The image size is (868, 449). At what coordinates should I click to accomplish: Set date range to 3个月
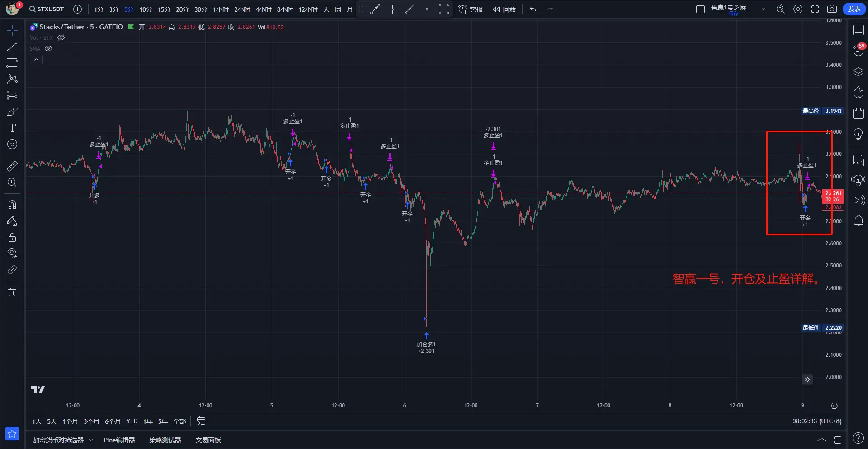[91, 421]
